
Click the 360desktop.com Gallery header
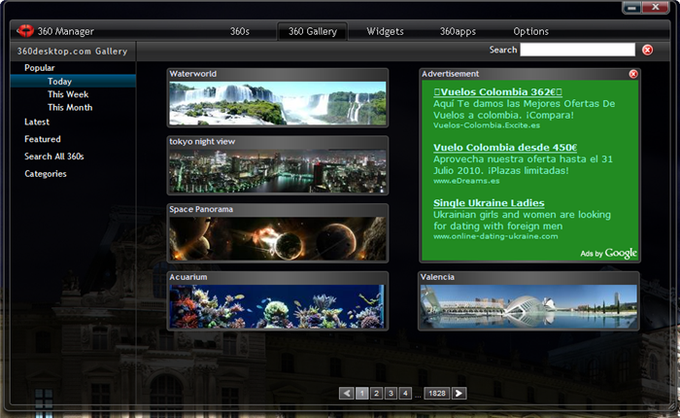tap(72, 51)
